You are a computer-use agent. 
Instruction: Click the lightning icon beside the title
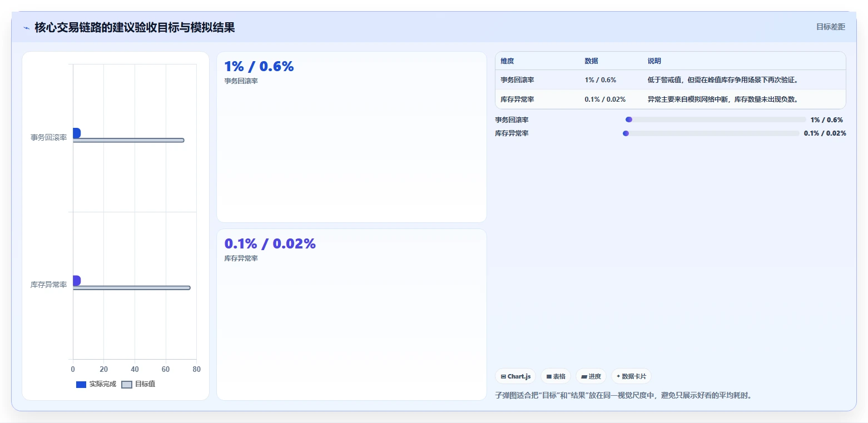(26, 28)
